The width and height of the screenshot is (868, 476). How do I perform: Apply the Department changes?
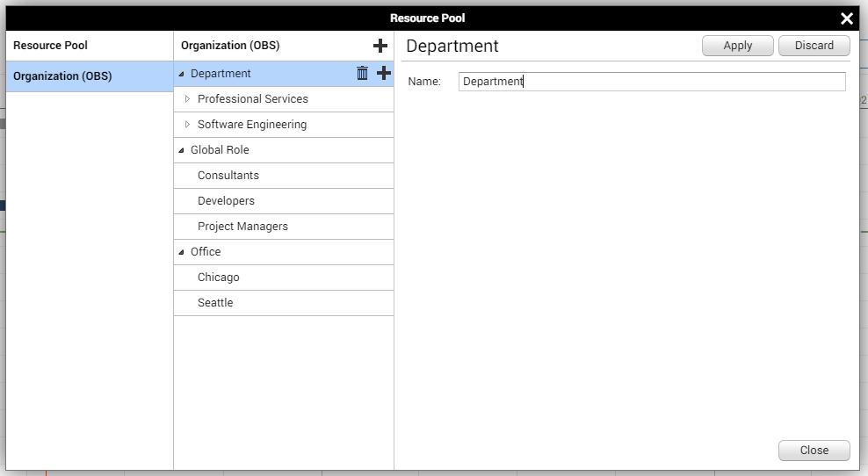click(737, 46)
